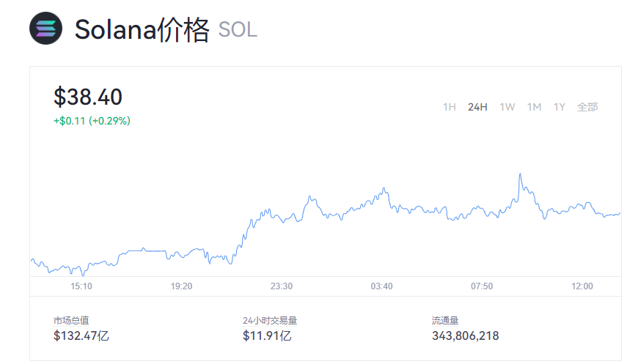Select the 1W time range
Image resolution: width=627 pixels, height=364 pixels.
pos(507,107)
